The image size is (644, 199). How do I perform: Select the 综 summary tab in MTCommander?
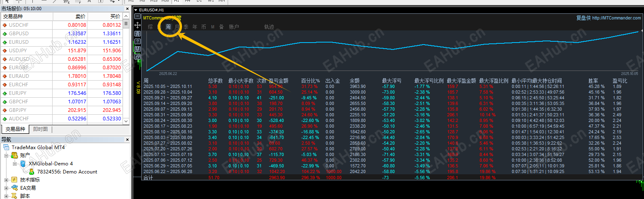[150, 27]
